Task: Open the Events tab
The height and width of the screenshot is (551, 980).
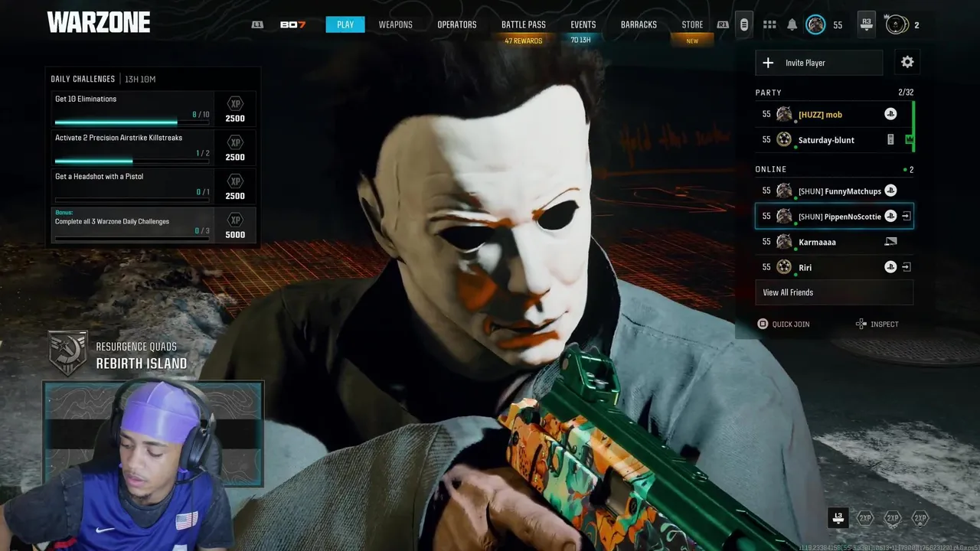Action: point(583,24)
